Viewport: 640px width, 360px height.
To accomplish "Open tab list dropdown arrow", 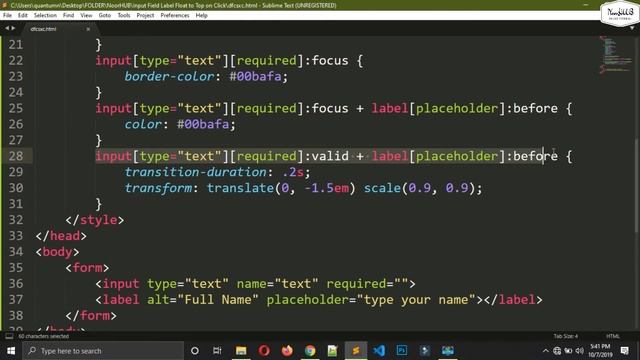I will click(632, 29).
